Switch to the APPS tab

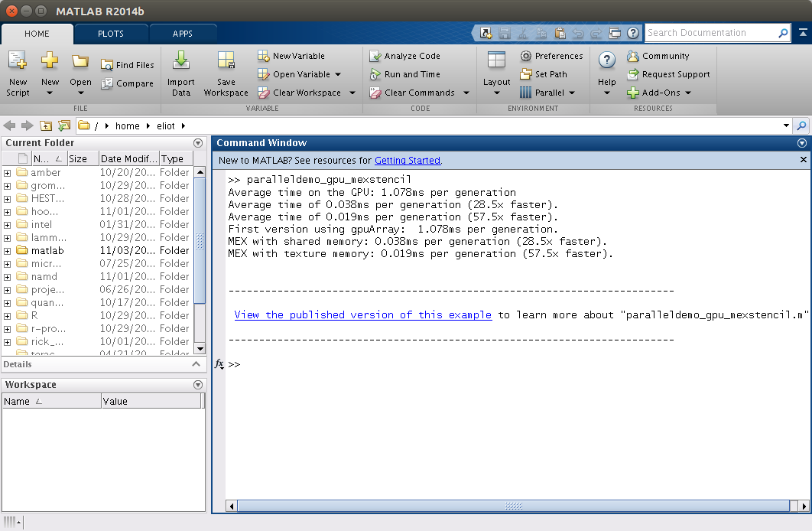pos(182,34)
